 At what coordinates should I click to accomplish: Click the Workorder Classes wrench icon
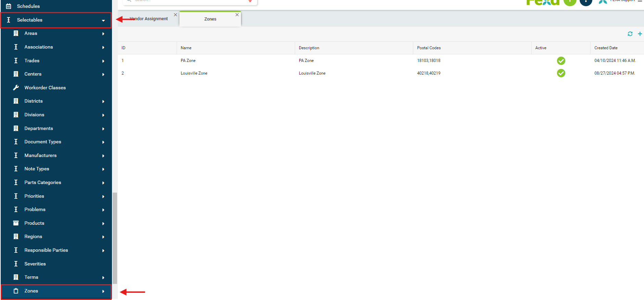pos(16,88)
